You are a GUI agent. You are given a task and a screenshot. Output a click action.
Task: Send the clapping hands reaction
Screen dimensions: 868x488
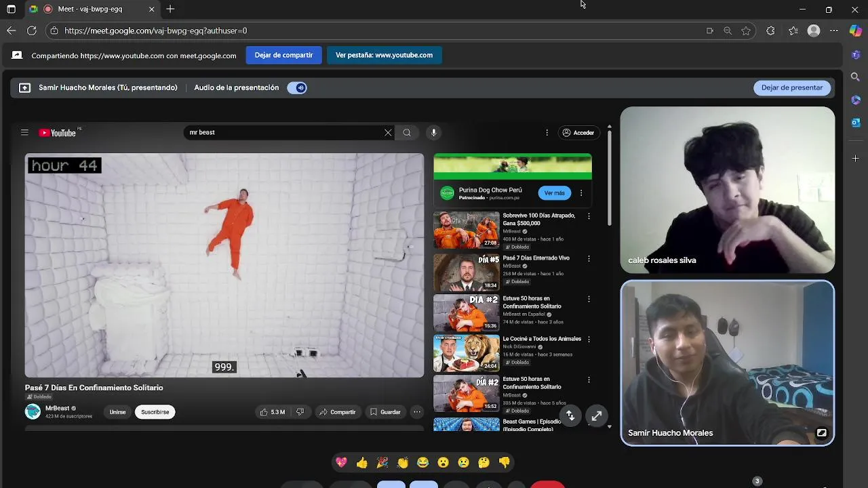click(x=403, y=462)
